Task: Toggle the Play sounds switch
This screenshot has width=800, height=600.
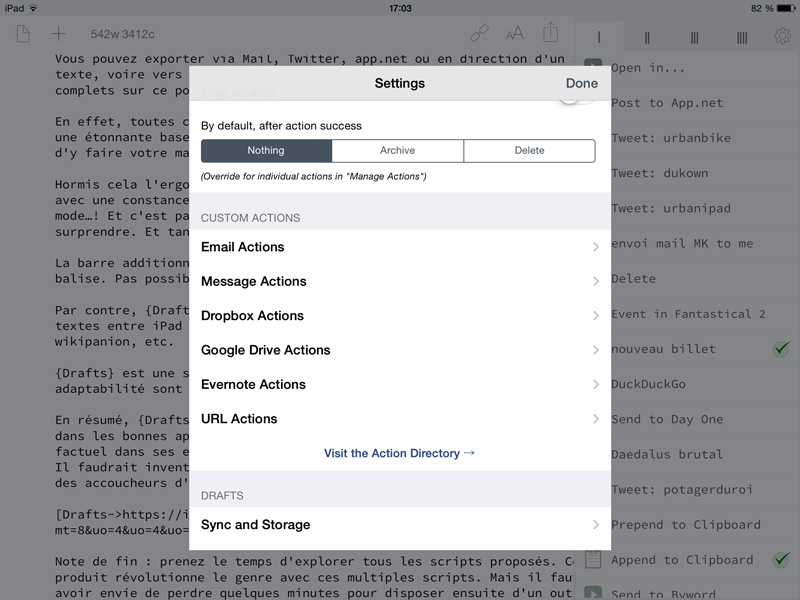Action: [x=577, y=99]
